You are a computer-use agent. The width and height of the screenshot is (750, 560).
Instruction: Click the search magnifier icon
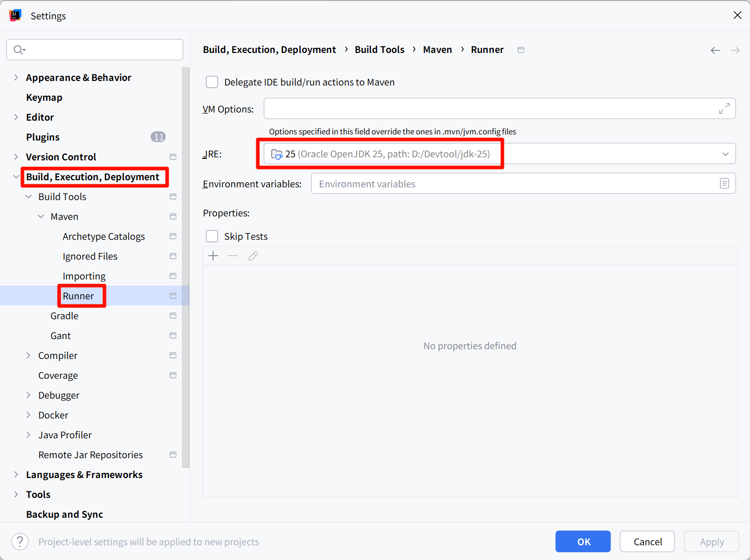[19, 50]
